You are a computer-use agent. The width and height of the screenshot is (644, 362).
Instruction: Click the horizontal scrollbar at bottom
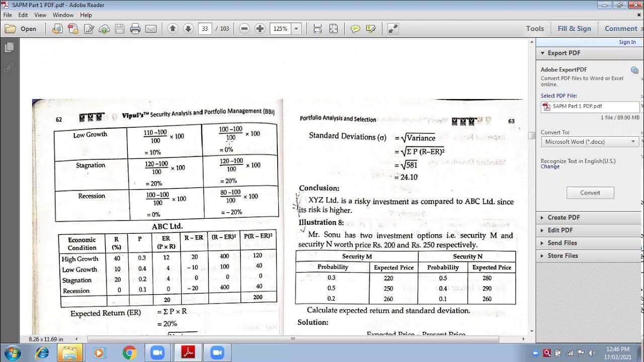[x=293, y=339]
